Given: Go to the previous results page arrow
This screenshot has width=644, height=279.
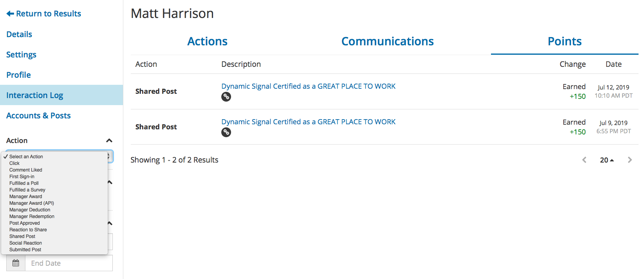Looking at the screenshot, I should 584,160.
